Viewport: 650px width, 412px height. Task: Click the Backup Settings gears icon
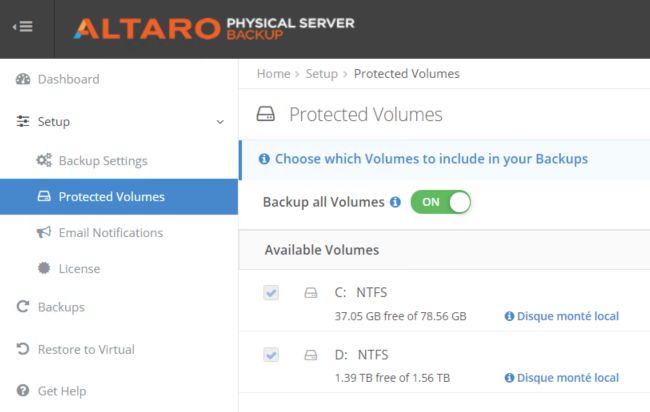pos(44,161)
